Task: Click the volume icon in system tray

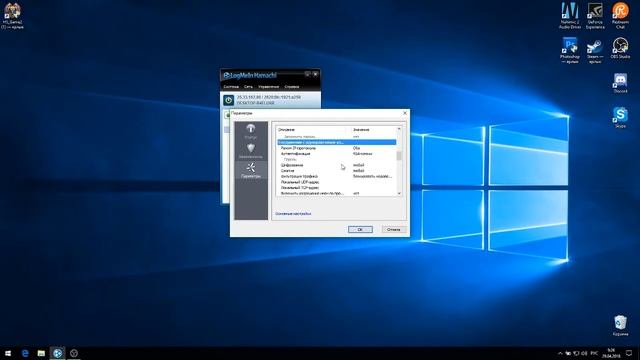Action: click(584, 353)
